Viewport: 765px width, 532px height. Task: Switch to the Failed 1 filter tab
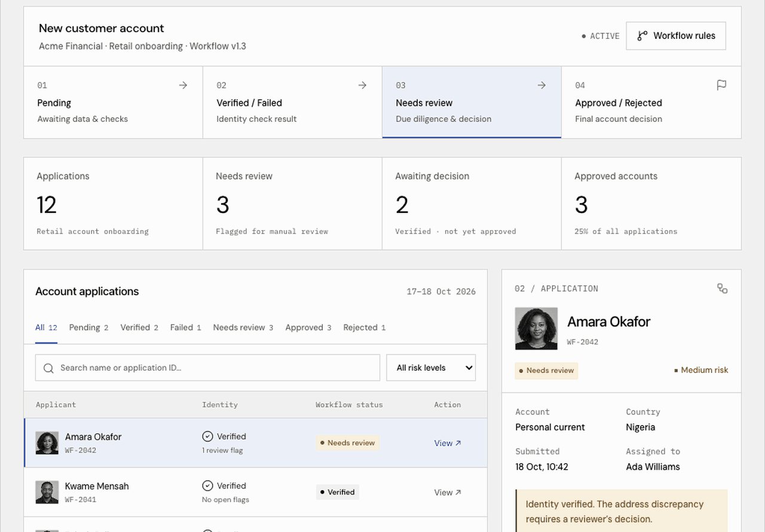coord(185,328)
